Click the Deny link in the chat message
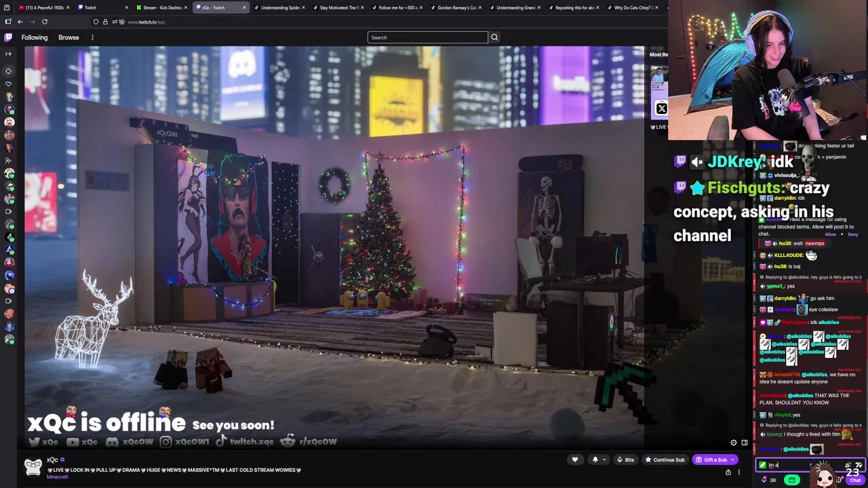Viewport: 868px width, 488px height. click(x=853, y=235)
